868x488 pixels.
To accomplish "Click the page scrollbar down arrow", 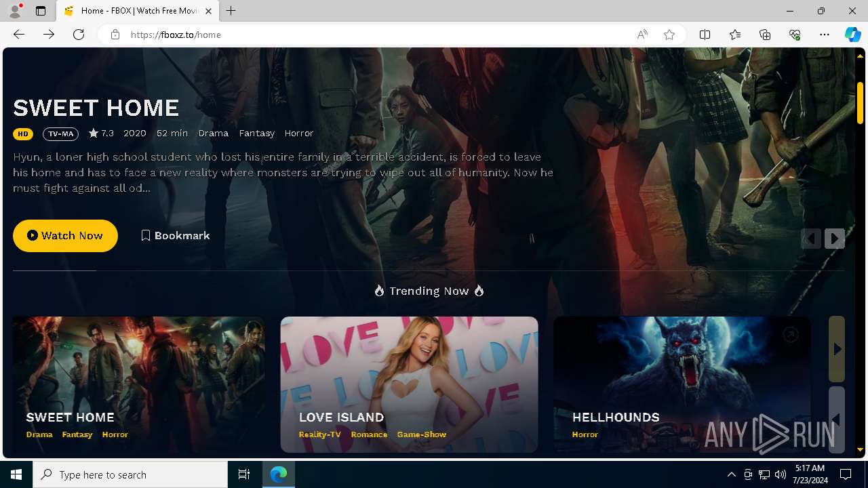I will click(860, 449).
